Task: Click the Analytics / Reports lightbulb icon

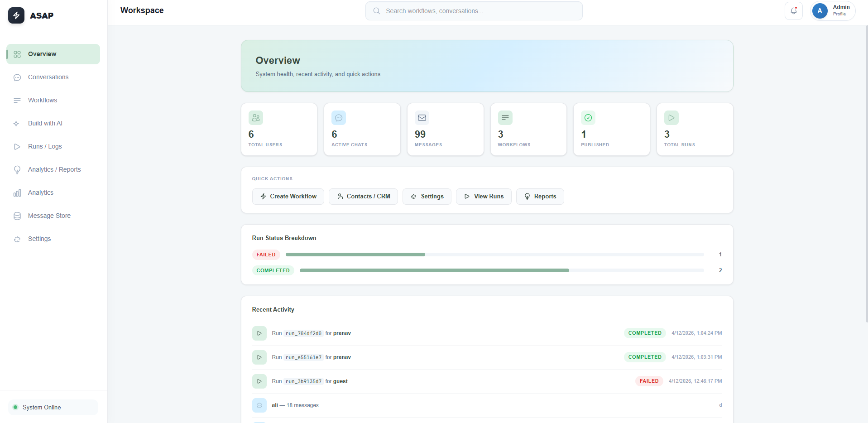Action: [x=17, y=170]
